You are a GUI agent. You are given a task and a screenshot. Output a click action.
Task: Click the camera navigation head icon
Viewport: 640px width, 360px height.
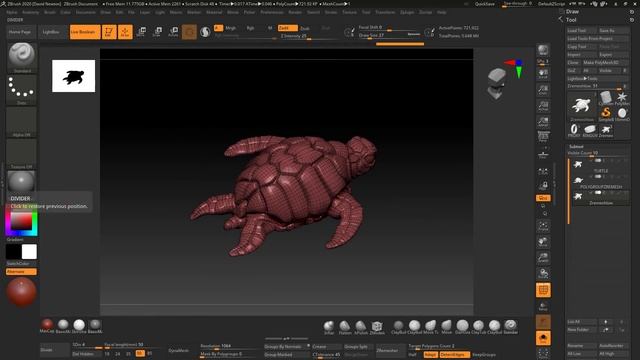click(x=496, y=84)
